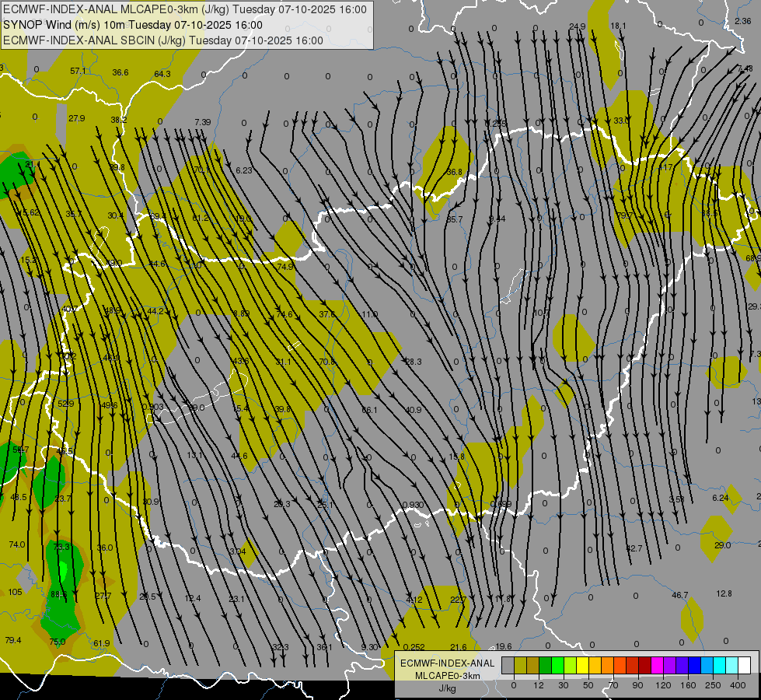Screen dimensions: 761x700
Task: Click the J/kg unit label in the legend
Action: click(x=447, y=688)
